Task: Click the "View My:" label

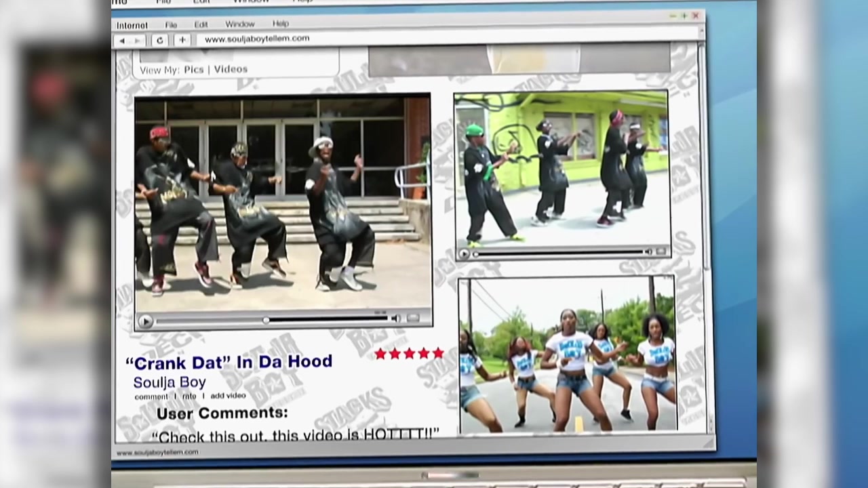Action: click(160, 70)
